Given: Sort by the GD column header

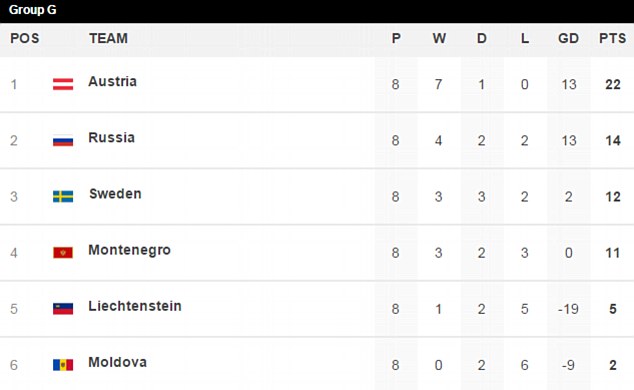Looking at the screenshot, I should [x=568, y=38].
